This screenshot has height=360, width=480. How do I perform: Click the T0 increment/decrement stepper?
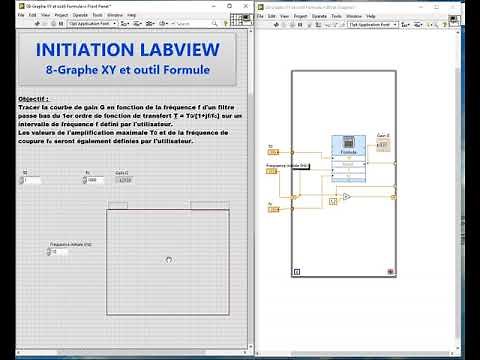click(21, 180)
